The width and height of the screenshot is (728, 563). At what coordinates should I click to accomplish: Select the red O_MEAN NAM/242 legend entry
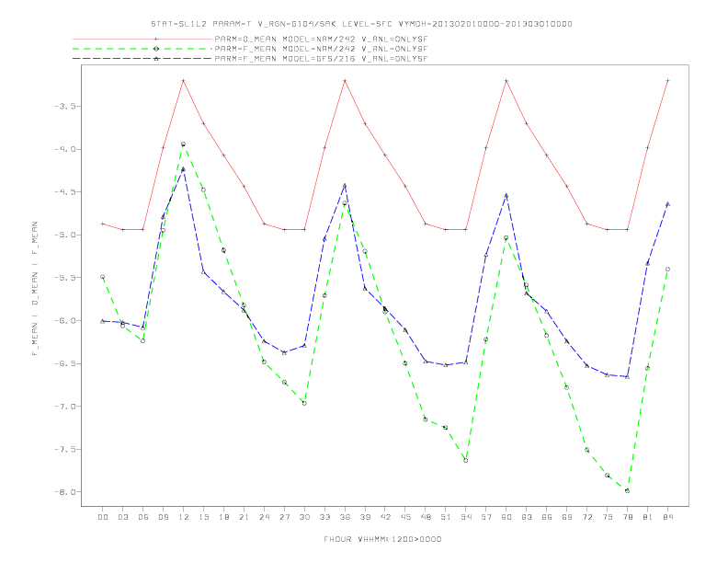250,39
